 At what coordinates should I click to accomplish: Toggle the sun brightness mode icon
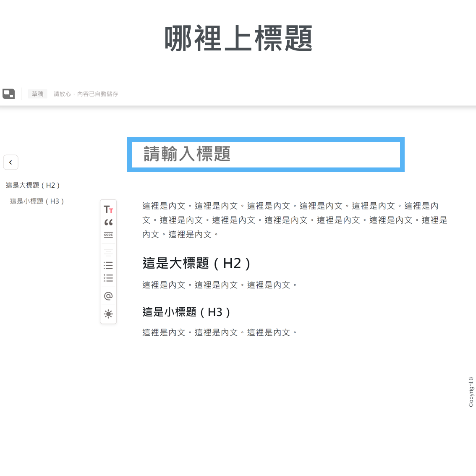tap(108, 314)
